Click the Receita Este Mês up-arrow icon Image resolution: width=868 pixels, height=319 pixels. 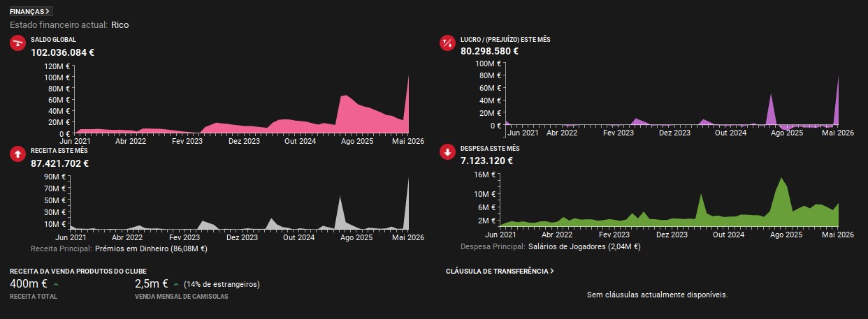point(17,154)
